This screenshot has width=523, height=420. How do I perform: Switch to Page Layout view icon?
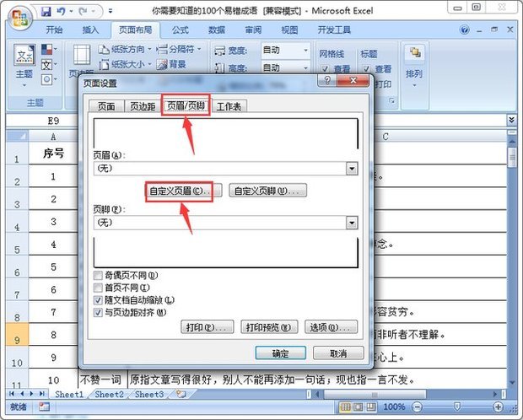click(x=359, y=407)
